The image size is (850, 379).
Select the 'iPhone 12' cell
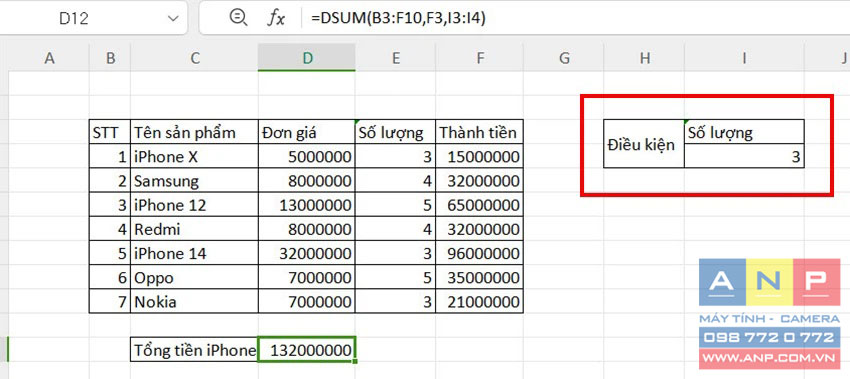[x=195, y=205]
